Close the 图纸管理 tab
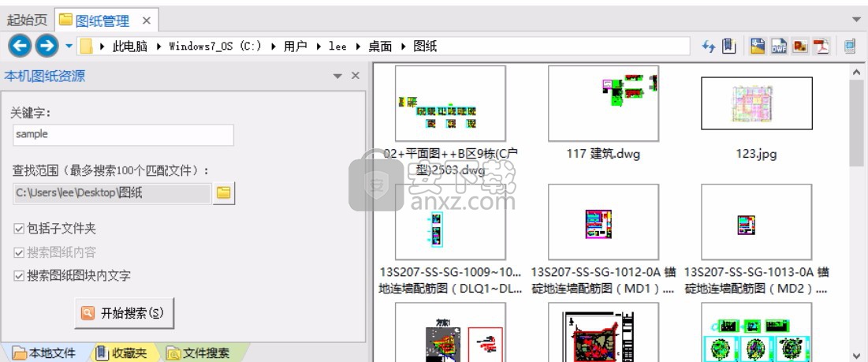 (x=146, y=21)
